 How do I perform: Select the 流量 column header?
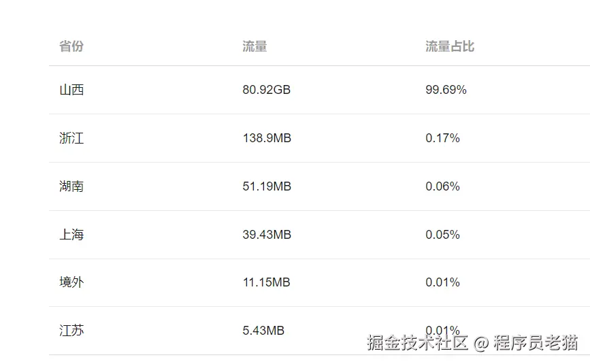coord(255,46)
